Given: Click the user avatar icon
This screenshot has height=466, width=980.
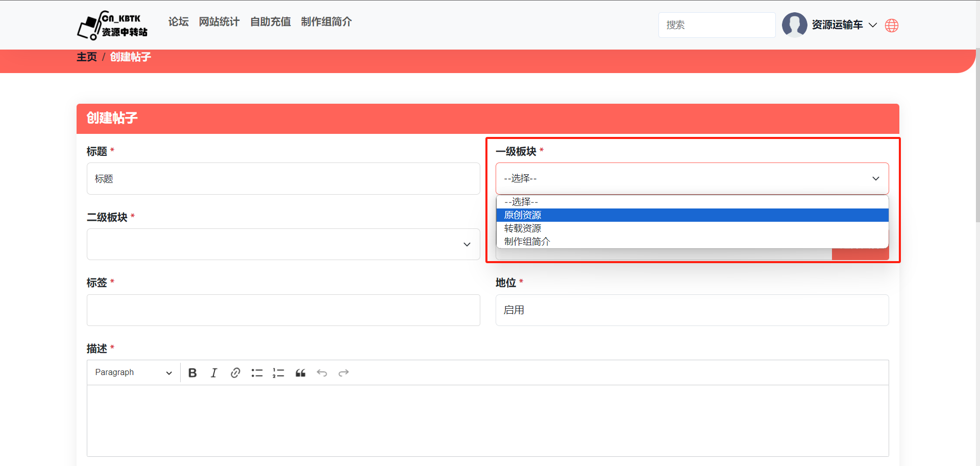Looking at the screenshot, I should click(x=794, y=25).
